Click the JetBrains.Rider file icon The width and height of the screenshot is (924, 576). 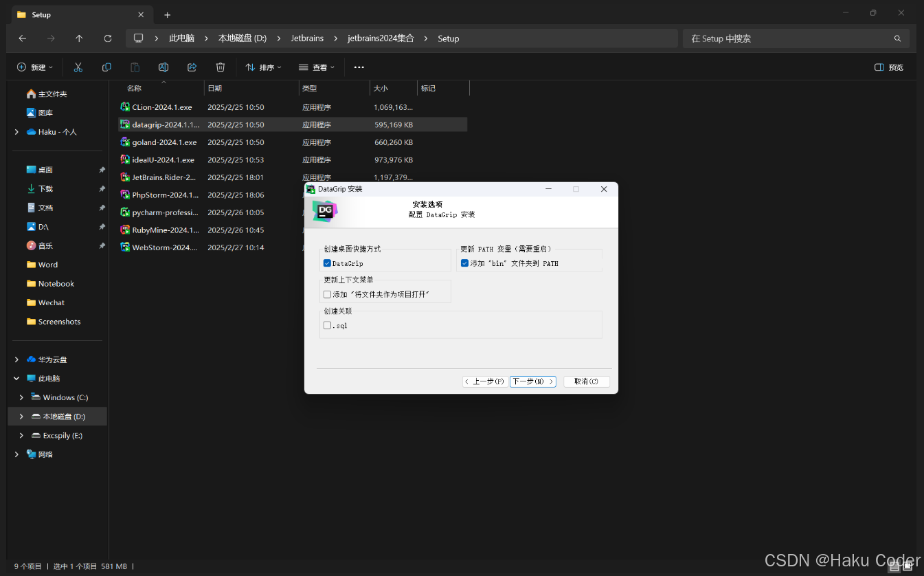pyautogui.click(x=125, y=177)
